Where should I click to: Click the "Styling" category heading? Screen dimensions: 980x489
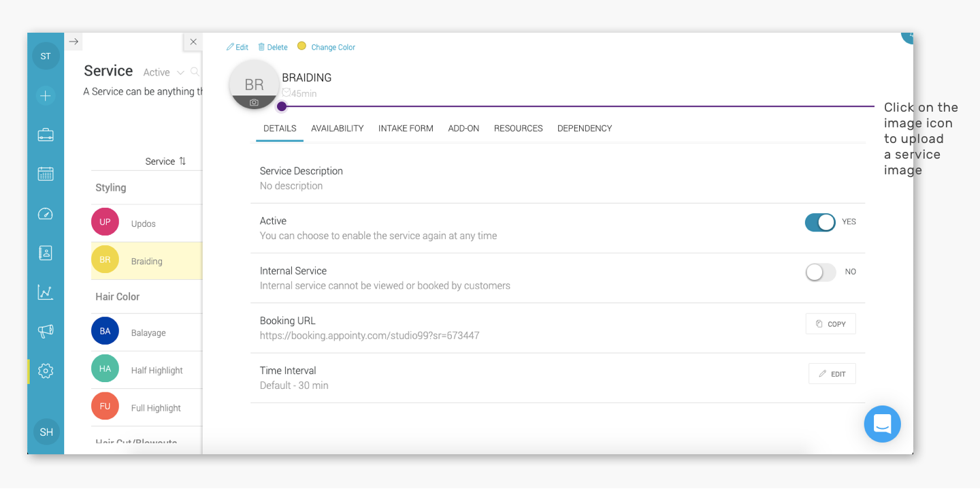tap(111, 187)
